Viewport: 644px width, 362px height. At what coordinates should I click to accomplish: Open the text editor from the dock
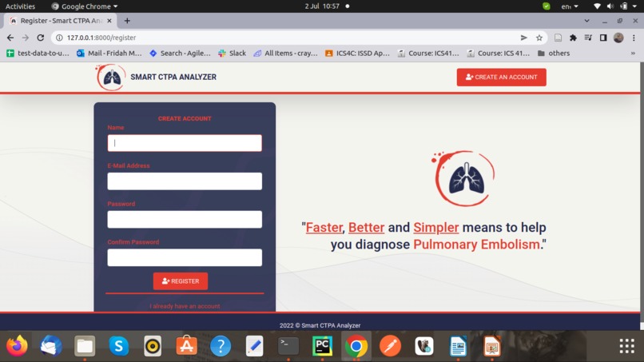coord(255,346)
